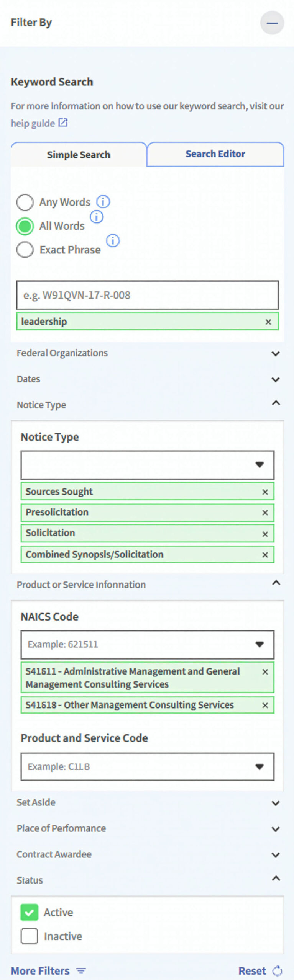The image size is (294, 980).
Task: Remove NAICS 541618 Other Management Consulting
Action: [x=265, y=705]
